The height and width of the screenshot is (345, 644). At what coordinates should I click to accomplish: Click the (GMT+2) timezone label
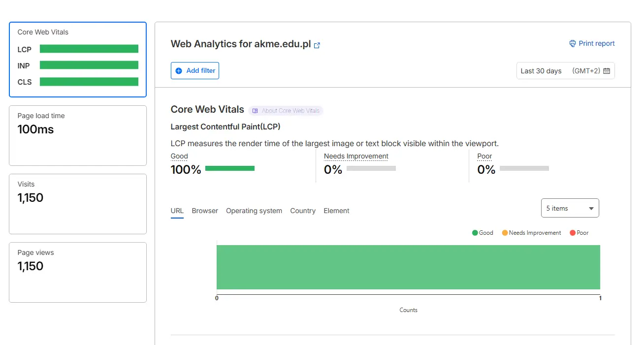[x=586, y=71]
